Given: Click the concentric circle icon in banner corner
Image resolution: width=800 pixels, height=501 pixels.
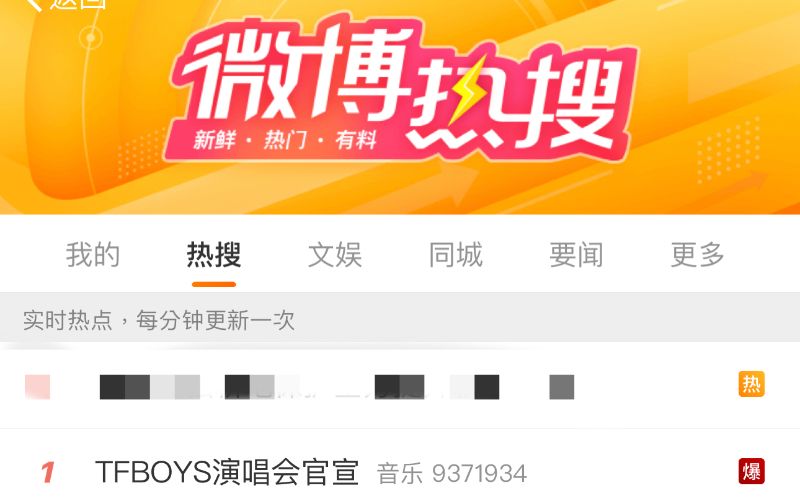Looking at the screenshot, I should click(x=91, y=38).
